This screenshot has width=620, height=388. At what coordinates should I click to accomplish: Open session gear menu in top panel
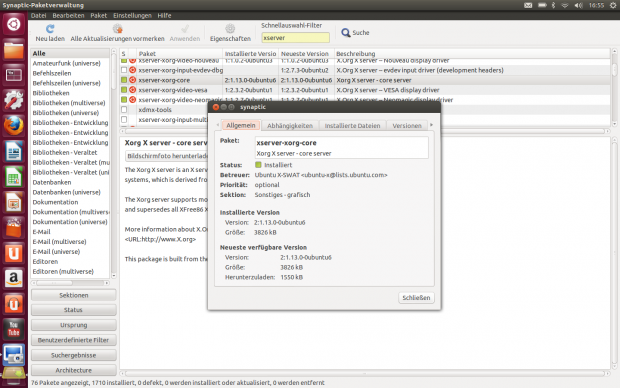613,5
